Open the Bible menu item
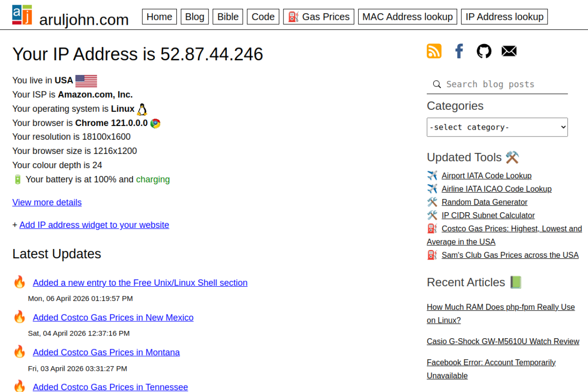This screenshot has width=588, height=392. click(228, 17)
